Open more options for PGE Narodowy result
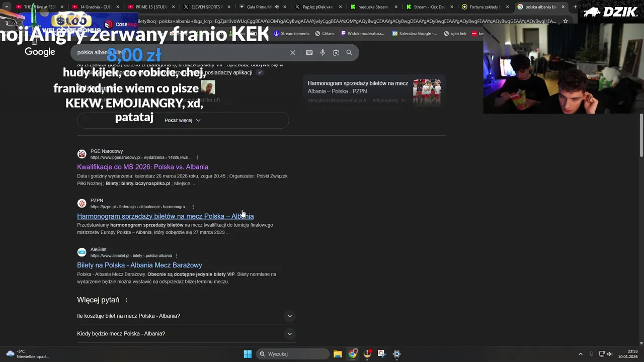 pyautogui.click(x=197, y=157)
